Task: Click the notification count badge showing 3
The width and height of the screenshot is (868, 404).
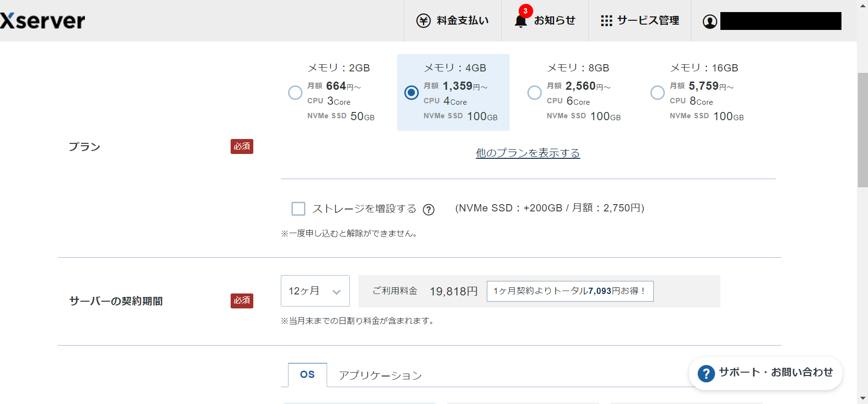Action: coord(525,11)
